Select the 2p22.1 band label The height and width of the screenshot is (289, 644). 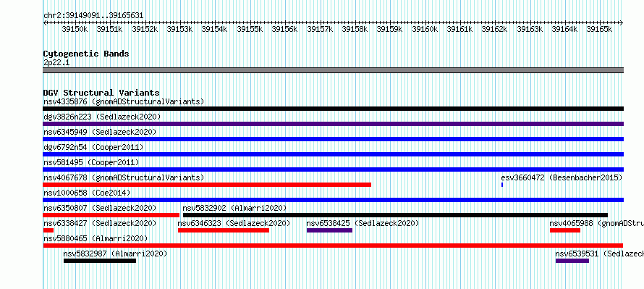[56, 62]
